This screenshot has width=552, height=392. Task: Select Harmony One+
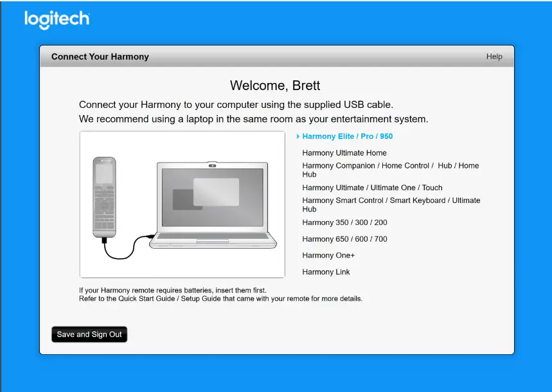coord(328,255)
